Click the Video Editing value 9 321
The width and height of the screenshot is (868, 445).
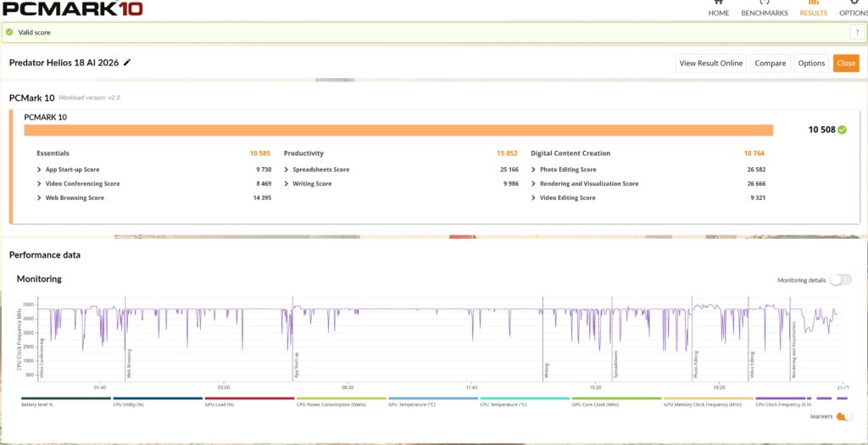pos(758,197)
